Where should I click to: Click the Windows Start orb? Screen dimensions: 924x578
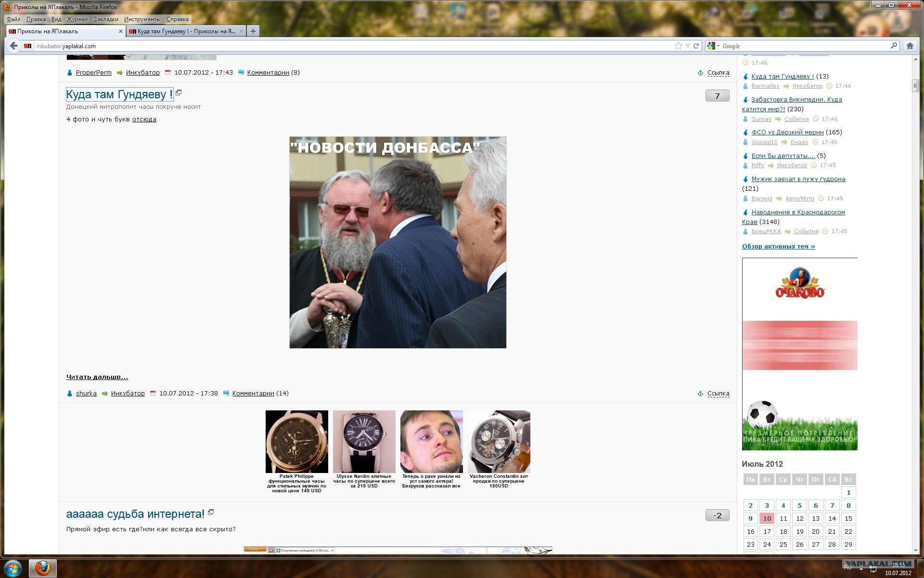[x=13, y=568]
